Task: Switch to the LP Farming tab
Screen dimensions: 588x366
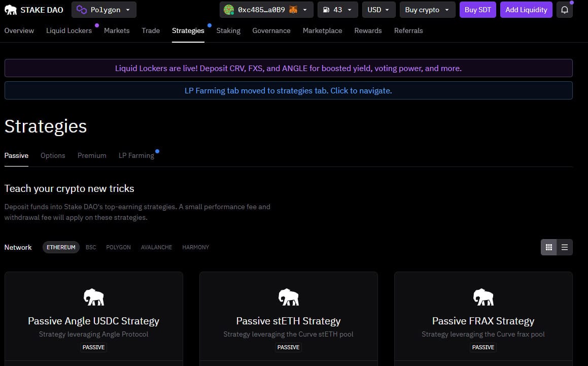Action: pos(136,155)
